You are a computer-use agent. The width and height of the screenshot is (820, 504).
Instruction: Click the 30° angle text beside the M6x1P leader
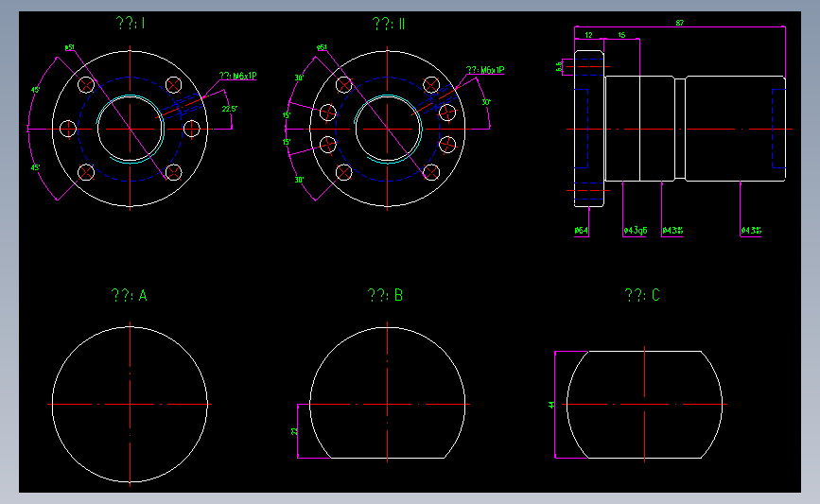(486, 102)
